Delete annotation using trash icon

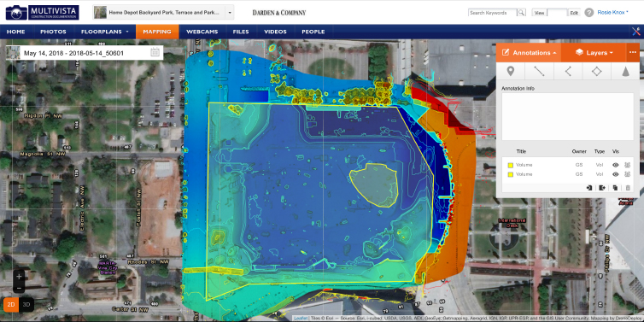(628, 188)
